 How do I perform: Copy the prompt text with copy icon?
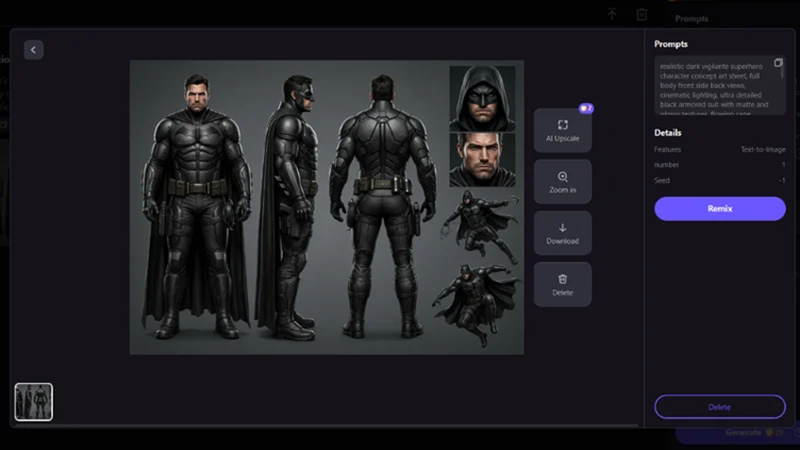click(x=778, y=63)
